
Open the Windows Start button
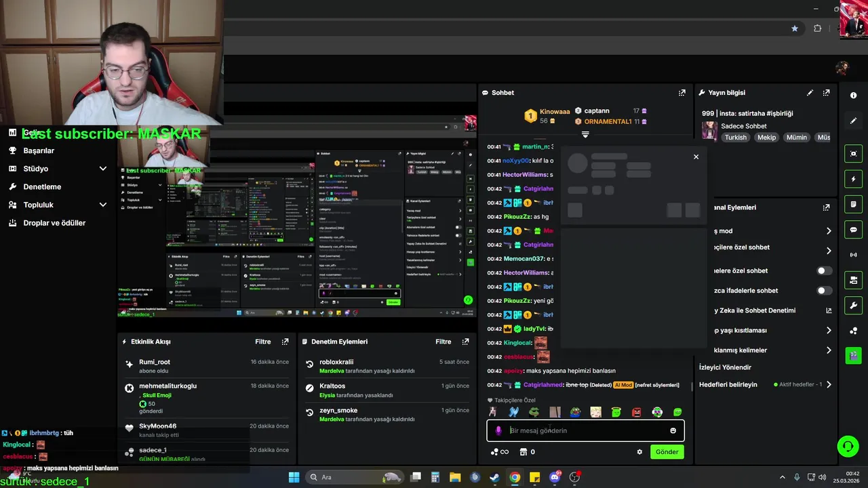point(294,477)
